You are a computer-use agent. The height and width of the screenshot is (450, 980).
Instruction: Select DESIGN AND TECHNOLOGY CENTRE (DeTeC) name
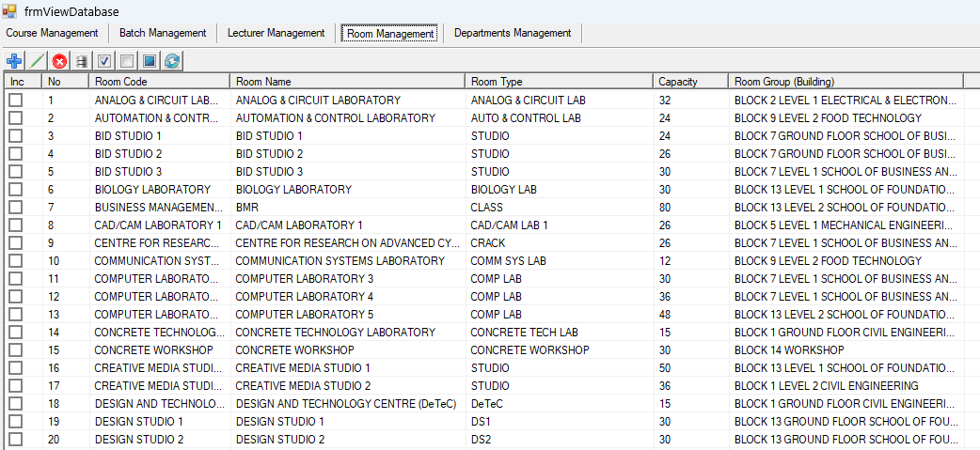[346, 404]
